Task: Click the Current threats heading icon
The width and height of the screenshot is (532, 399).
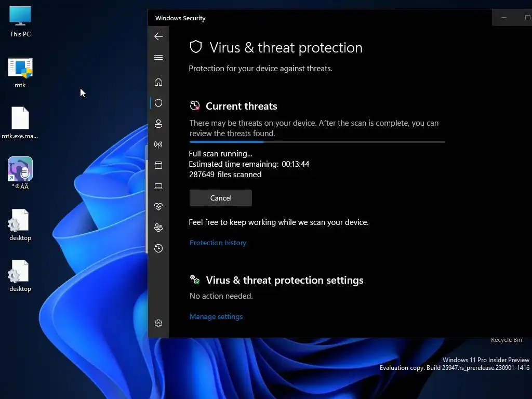Action: [195, 105]
